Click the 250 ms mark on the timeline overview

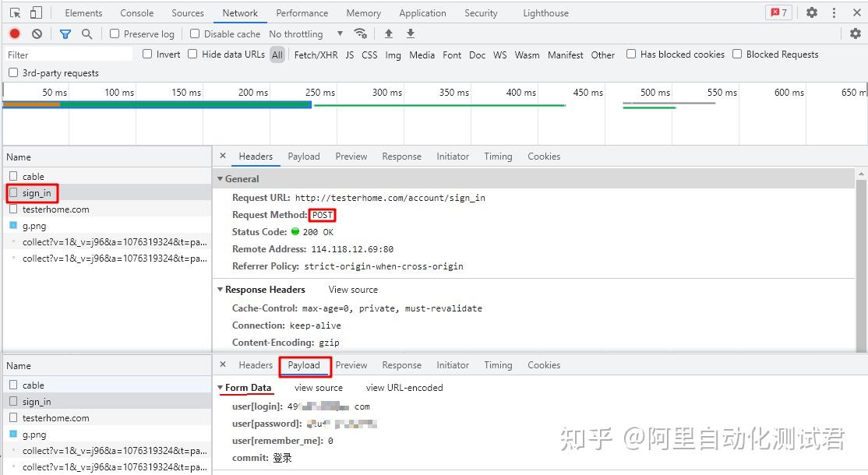[x=320, y=93]
